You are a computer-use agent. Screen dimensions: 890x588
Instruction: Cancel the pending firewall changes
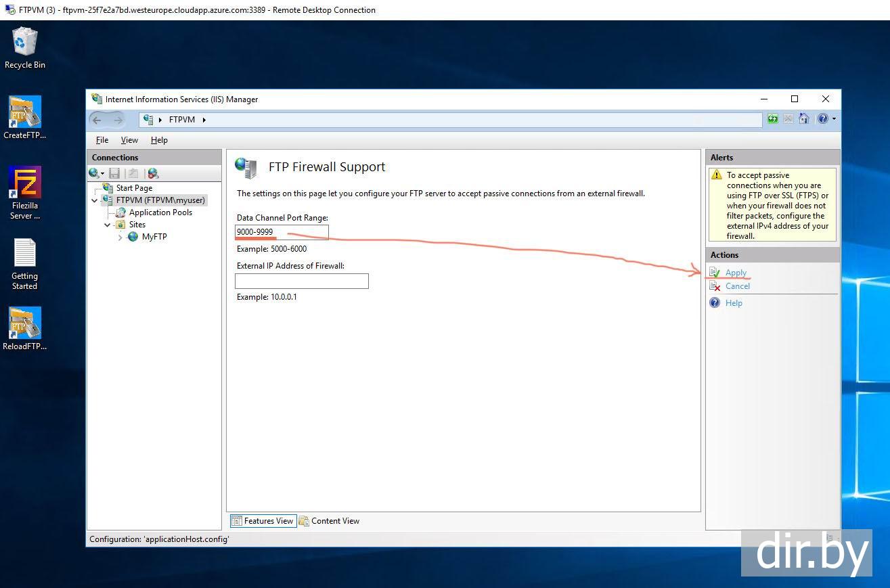(x=737, y=286)
